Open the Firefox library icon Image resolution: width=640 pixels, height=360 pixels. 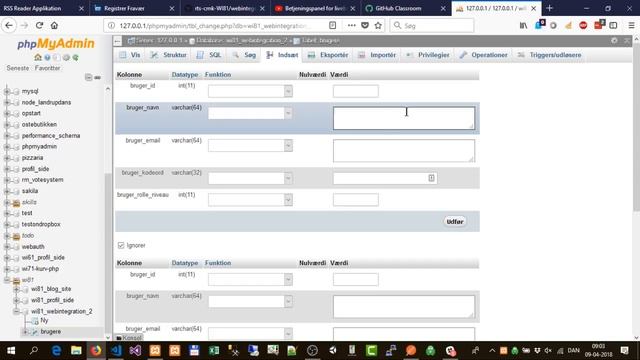pyautogui.click(x=523, y=25)
